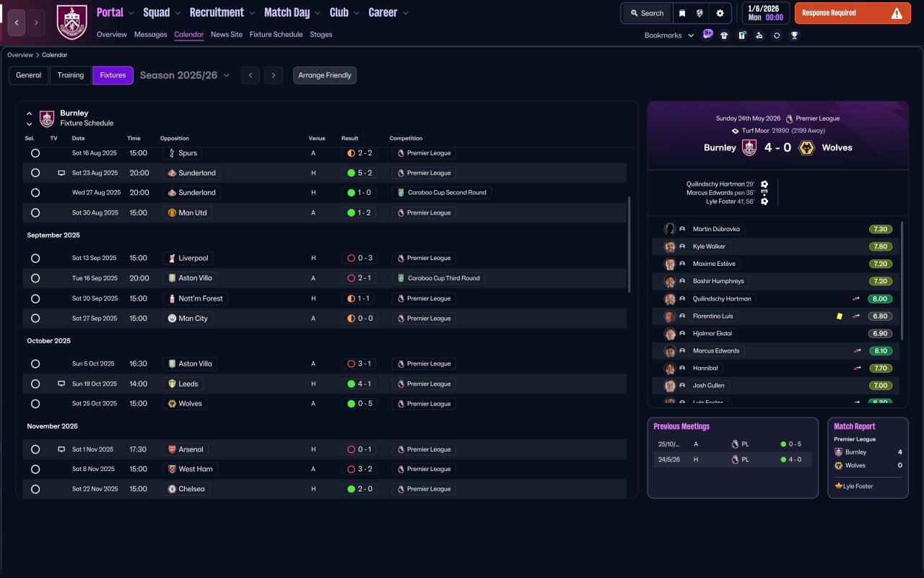Click the Carabao Cup Third Round competition label
This screenshot has height=578, width=924.
pyautogui.click(x=439, y=278)
